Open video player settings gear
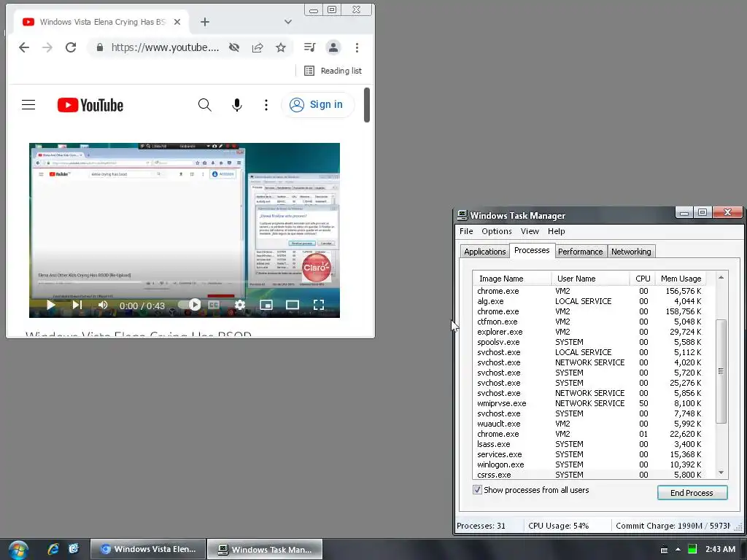The height and width of the screenshot is (560, 747). [240, 306]
